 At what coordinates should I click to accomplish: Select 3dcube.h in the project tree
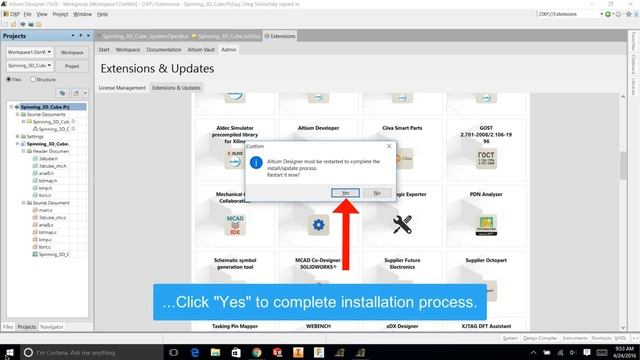(48, 158)
